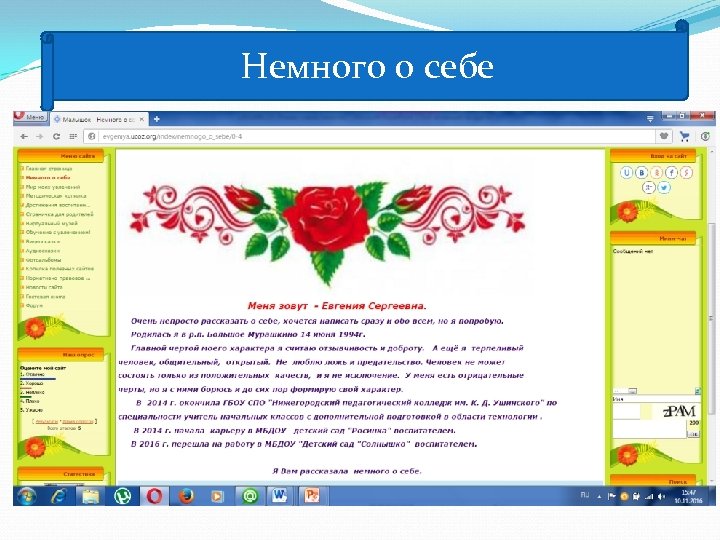Open Новости сайта menu link
The width and height of the screenshot is (720, 540).
point(44,287)
